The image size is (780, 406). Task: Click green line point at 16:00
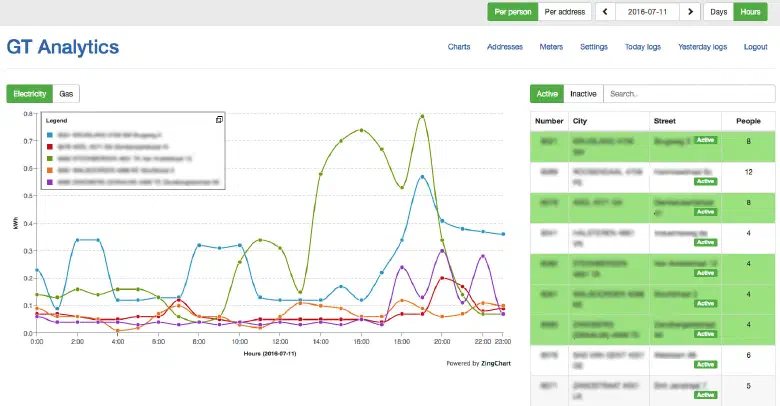click(362, 130)
